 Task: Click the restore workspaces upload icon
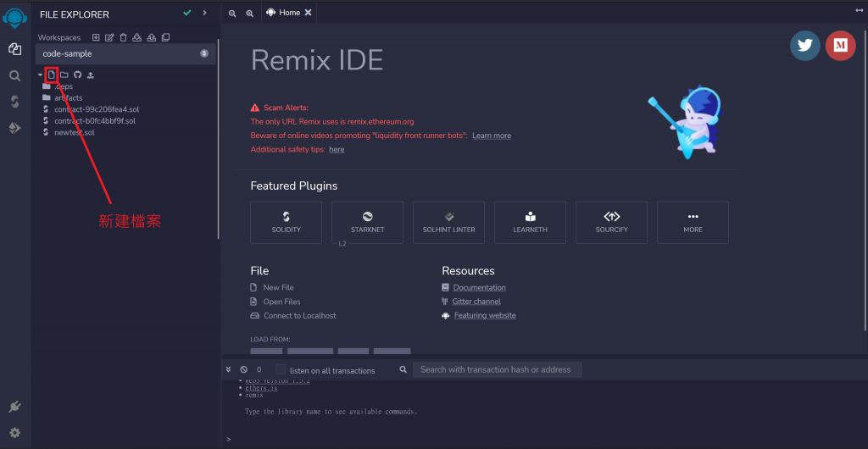click(151, 37)
